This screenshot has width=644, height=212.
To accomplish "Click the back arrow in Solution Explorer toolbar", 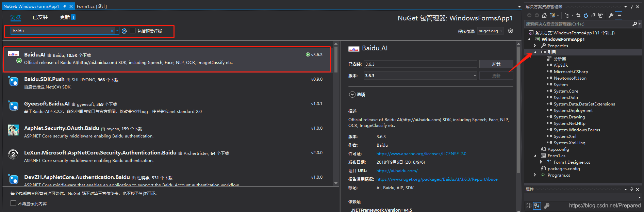I will [529, 15].
